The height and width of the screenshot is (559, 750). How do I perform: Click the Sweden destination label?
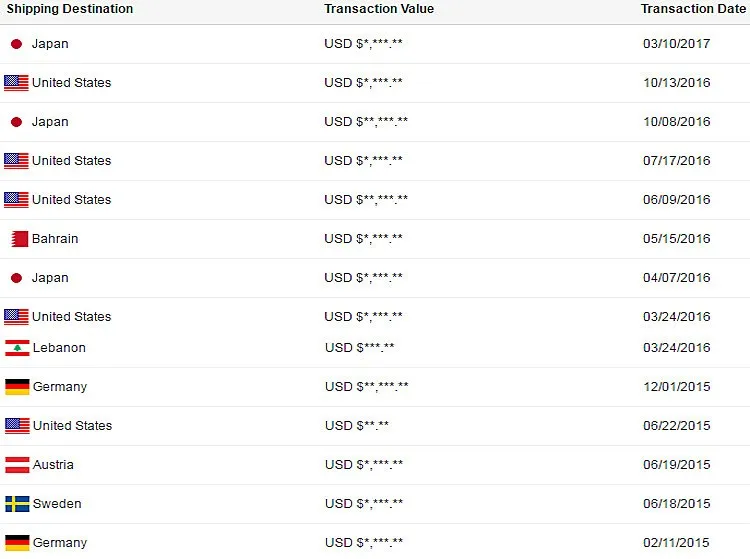[x=59, y=504]
